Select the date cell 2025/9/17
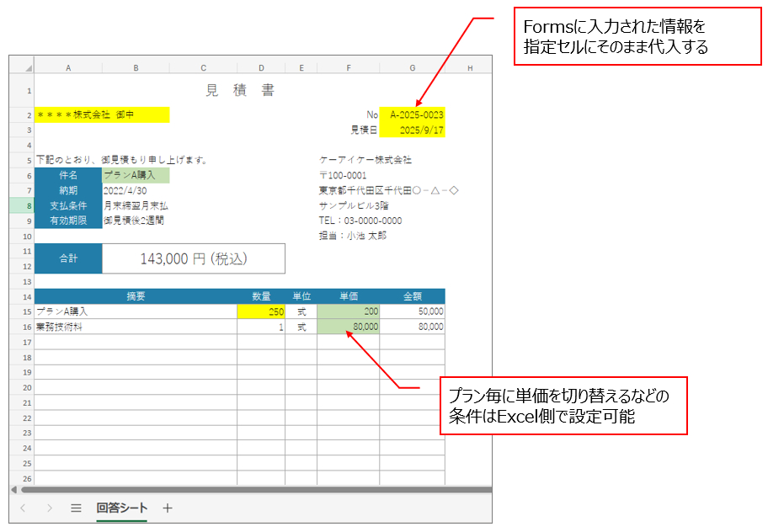 413,130
